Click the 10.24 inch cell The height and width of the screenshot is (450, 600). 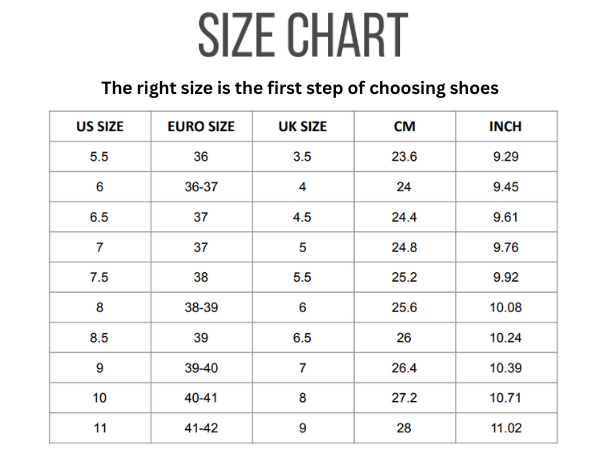point(505,338)
